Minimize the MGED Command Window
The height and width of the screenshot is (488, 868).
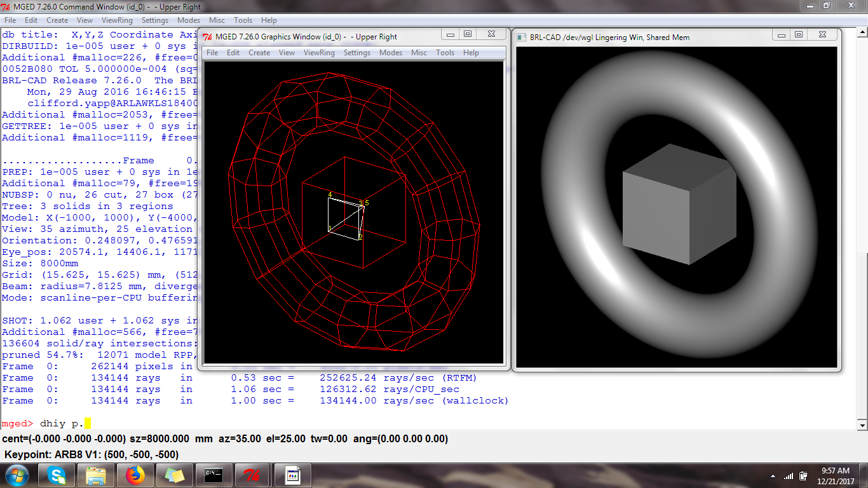tap(810, 5)
